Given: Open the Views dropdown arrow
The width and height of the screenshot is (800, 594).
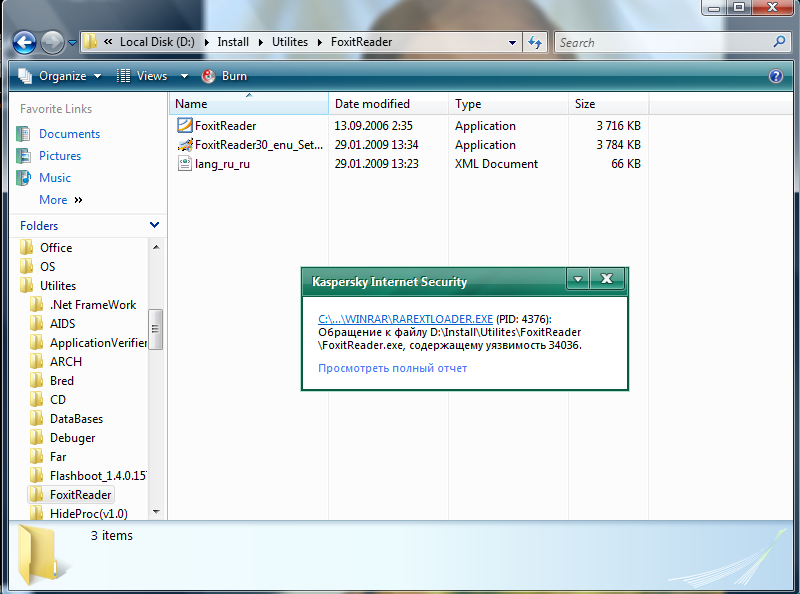Looking at the screenshot, I should tap(184, 76).
